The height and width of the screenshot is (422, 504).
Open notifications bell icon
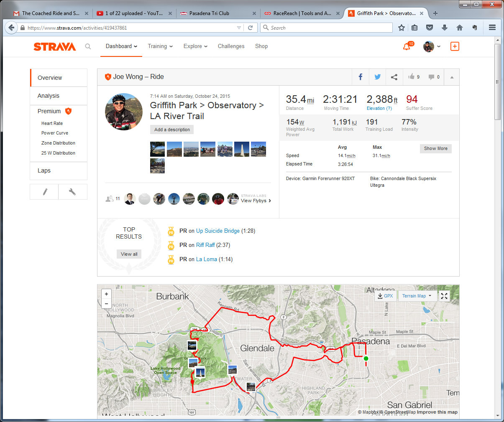pyautogui.click(x=407, y=46)
